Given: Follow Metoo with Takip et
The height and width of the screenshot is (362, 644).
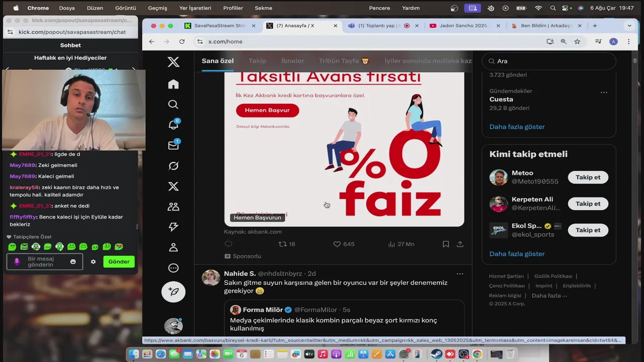Looking at the screenshot, I should 588,177.
